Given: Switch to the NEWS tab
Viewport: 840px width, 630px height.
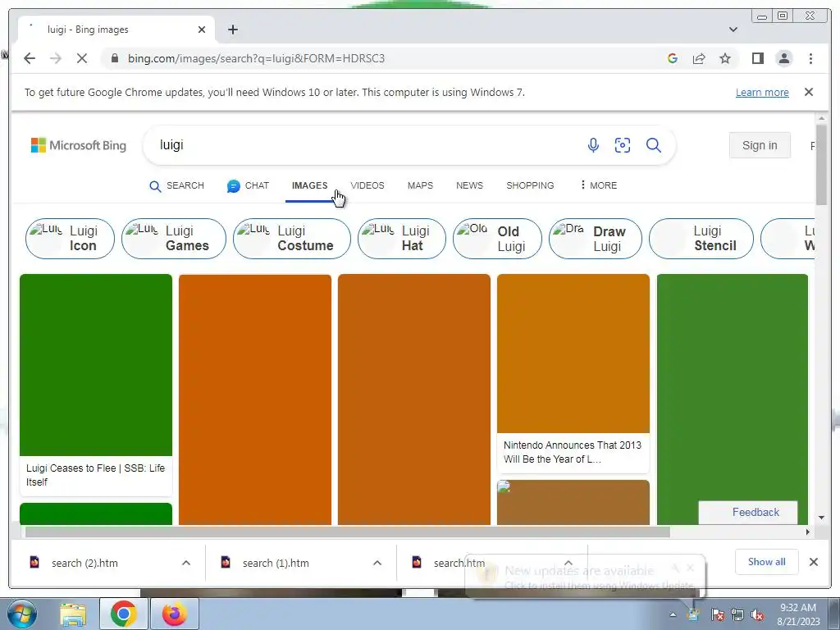Looking at the screenshot, I should [x=469, y=186].
